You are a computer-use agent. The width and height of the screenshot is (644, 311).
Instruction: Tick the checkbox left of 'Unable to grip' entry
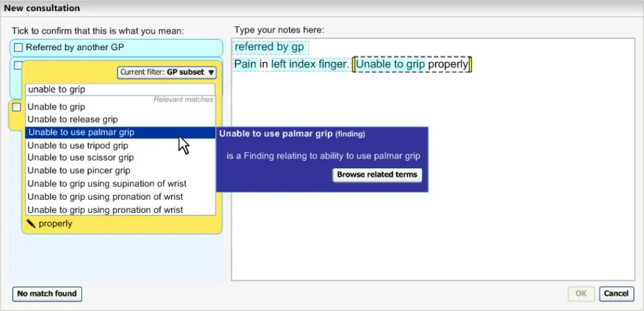pos(17,107)
